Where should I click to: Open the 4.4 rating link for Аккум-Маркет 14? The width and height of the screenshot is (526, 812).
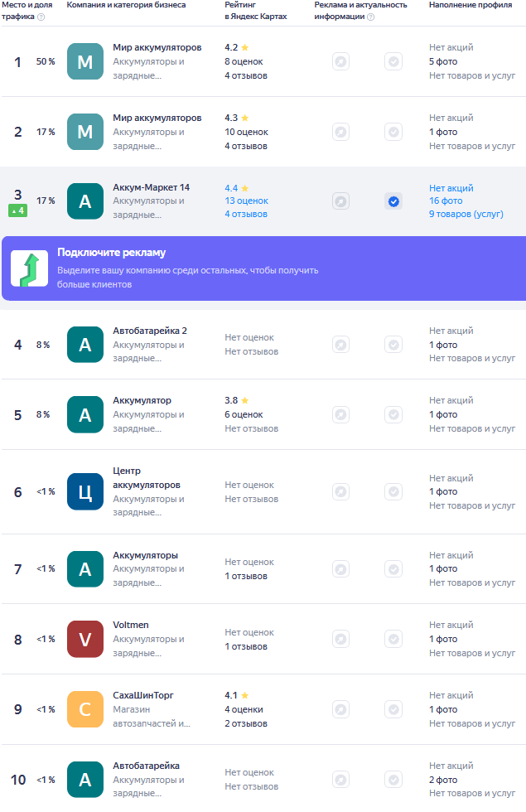237,188
